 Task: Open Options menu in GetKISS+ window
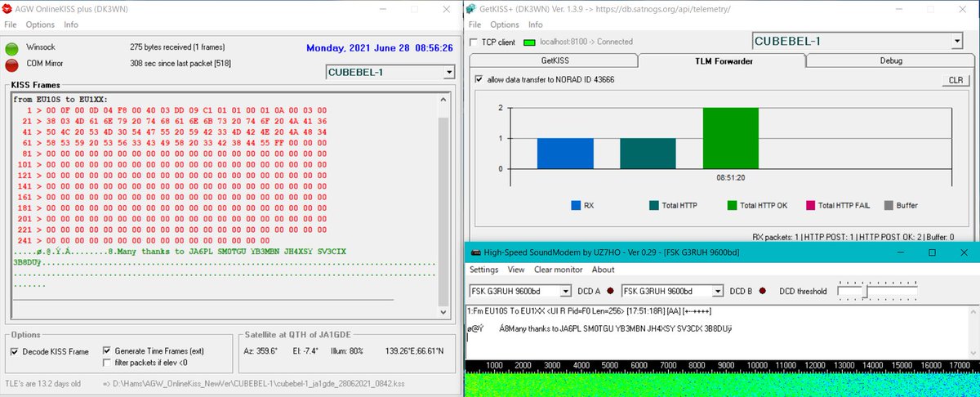[506, 25]
